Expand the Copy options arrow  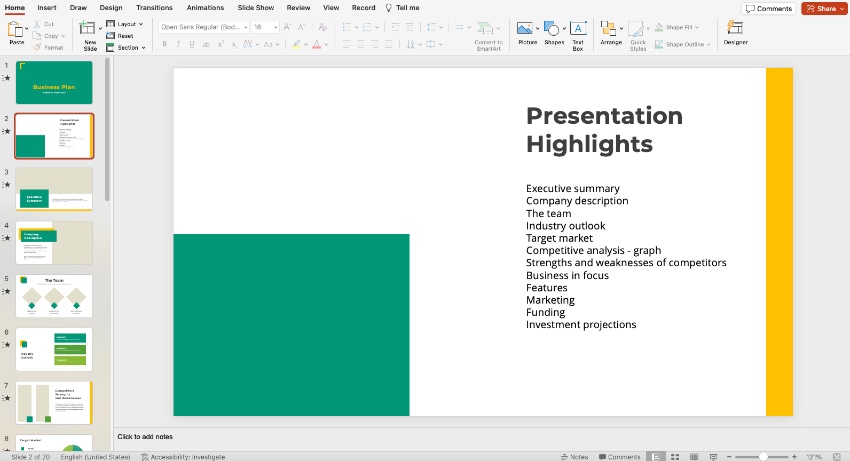tap(63, 36)
